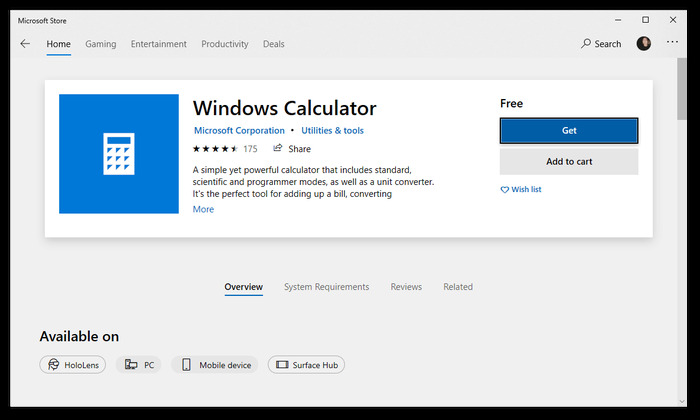Click the Available on heading
Image resolution: width=700 pixels, height=420 pixels.
[79, 336]
